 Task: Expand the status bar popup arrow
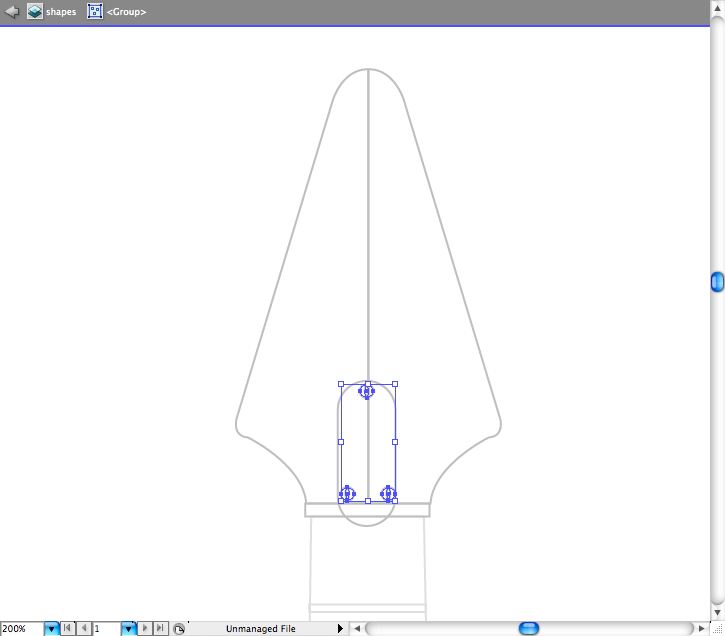coord(340,628)
